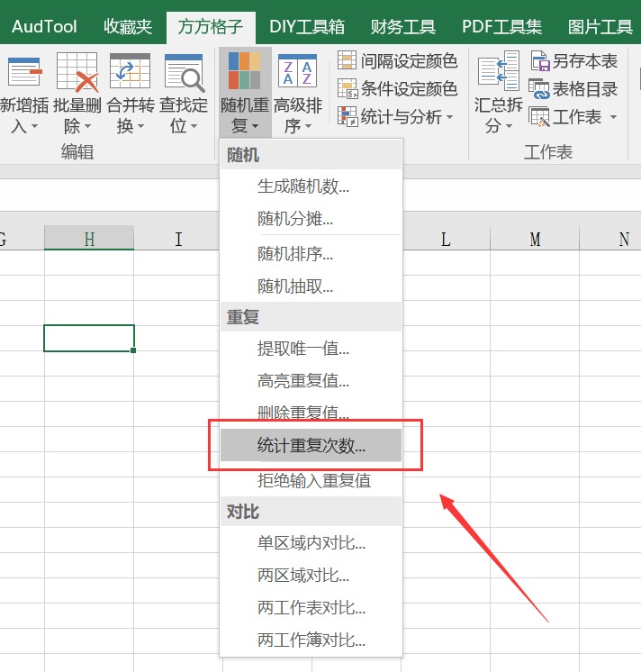The height and width of the screenshot is (672, 641).
Task: Click the 表格目录 button label
Action: [x=585, y=89]
